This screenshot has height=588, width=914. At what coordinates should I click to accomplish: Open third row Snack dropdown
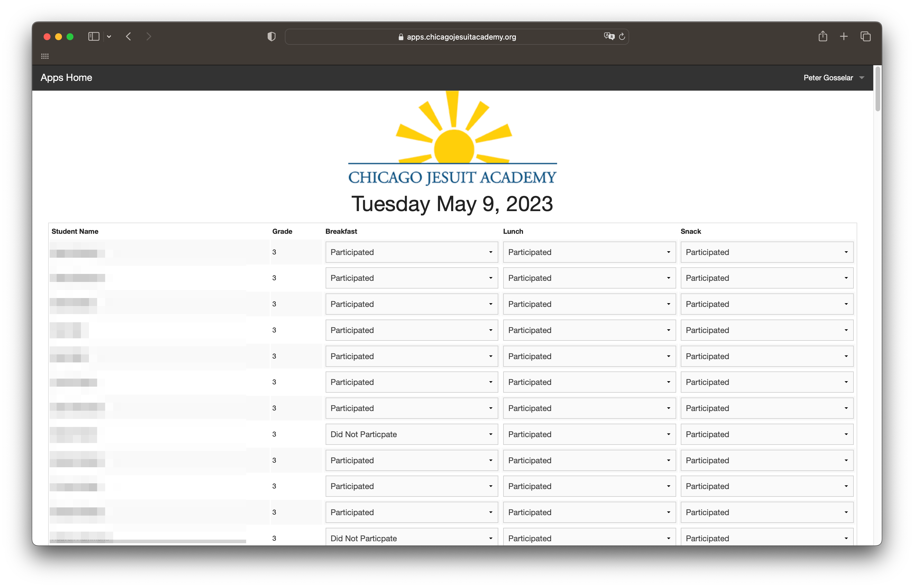[766, 304]
